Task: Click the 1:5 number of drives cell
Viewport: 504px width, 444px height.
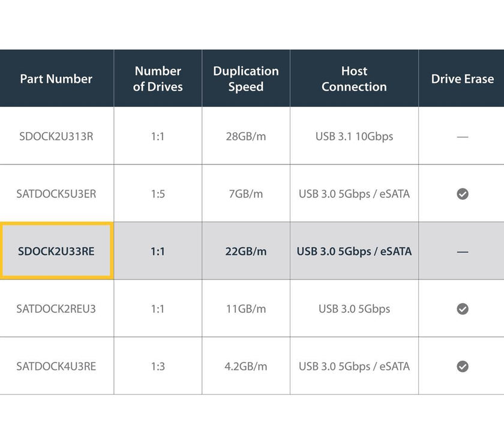Action: (x=158, y=194)
